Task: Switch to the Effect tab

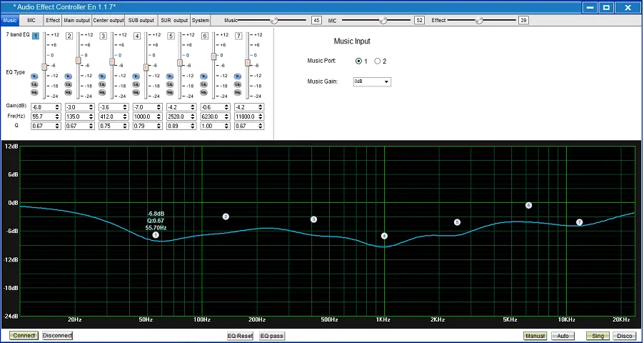Action: coord(53,20)
